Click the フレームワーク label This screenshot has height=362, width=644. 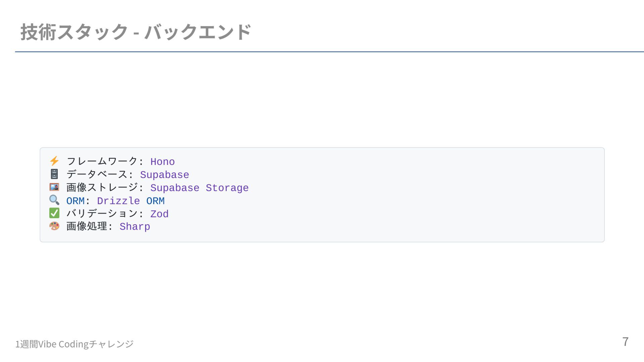[102, 162]
